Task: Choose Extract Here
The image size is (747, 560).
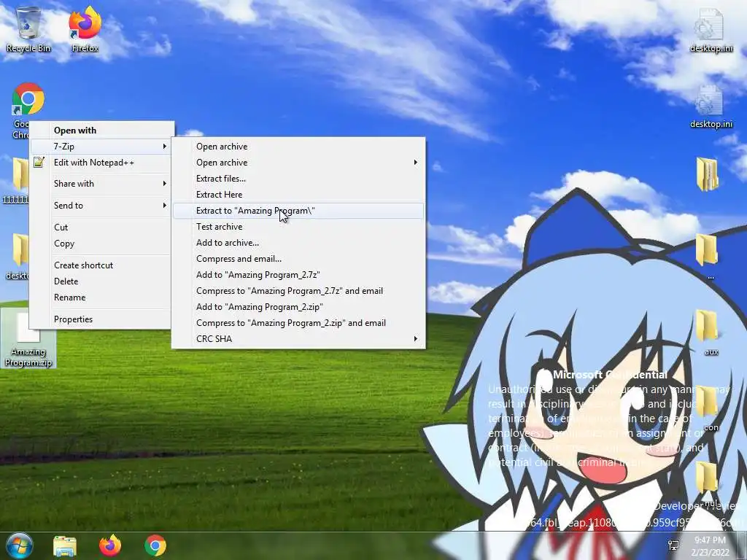Action: (298, 195)
